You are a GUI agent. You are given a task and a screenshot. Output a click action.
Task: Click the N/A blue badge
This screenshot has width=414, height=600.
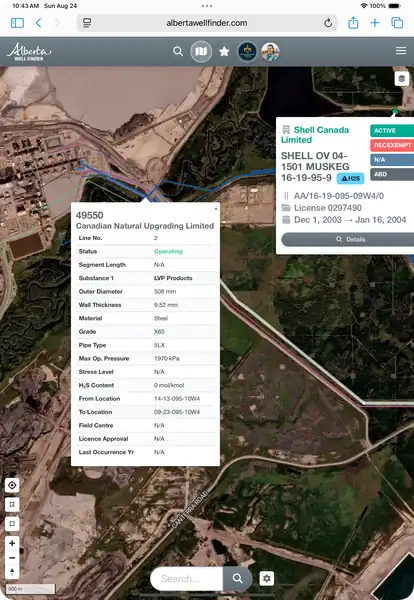pyautogui.click(x=392, y=160)
